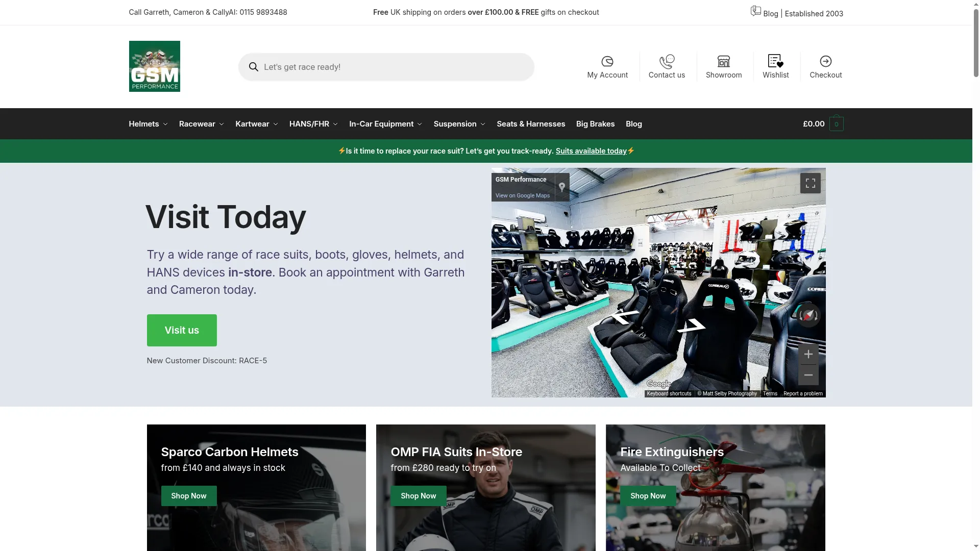The height and width of the screenshot is (551, 980).
Task: Click the map pin icon in Street View
Action: [x=561, y=187]
